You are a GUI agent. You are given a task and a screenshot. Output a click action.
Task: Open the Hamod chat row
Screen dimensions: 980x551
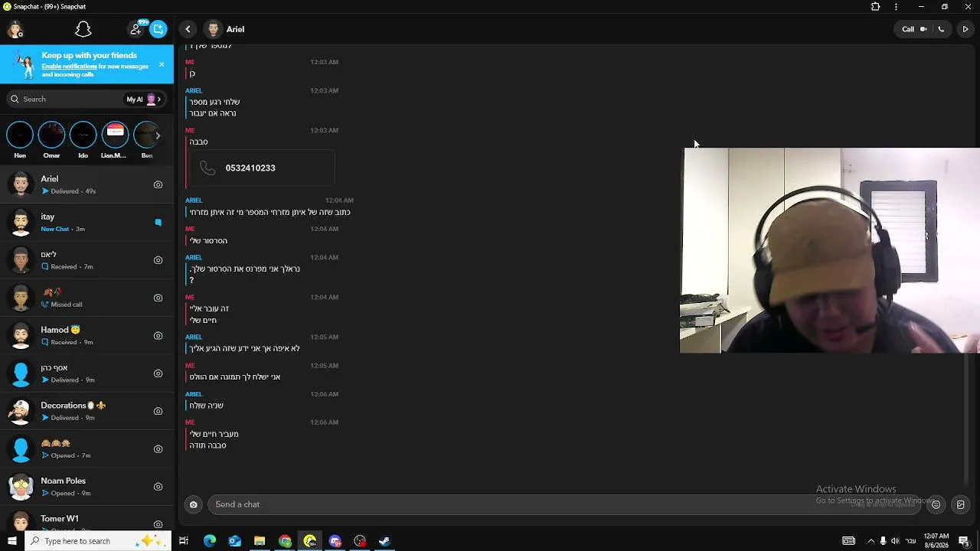coord(87,335)
